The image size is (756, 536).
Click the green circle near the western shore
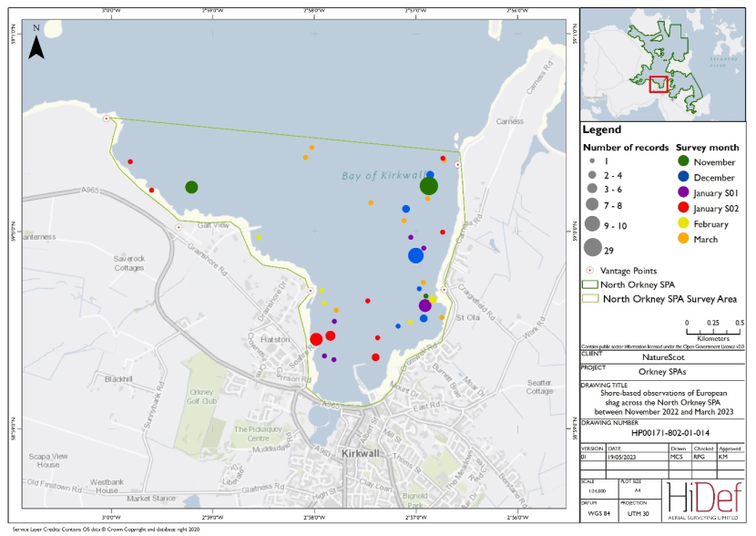[191, 187]
